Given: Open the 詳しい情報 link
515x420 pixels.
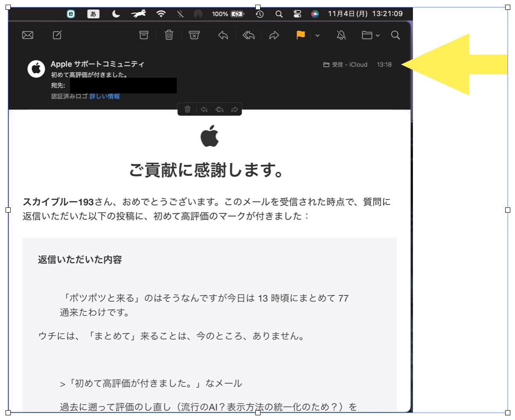Looking at the screenshot, I should pyautogui.click(x=105, y=96).
